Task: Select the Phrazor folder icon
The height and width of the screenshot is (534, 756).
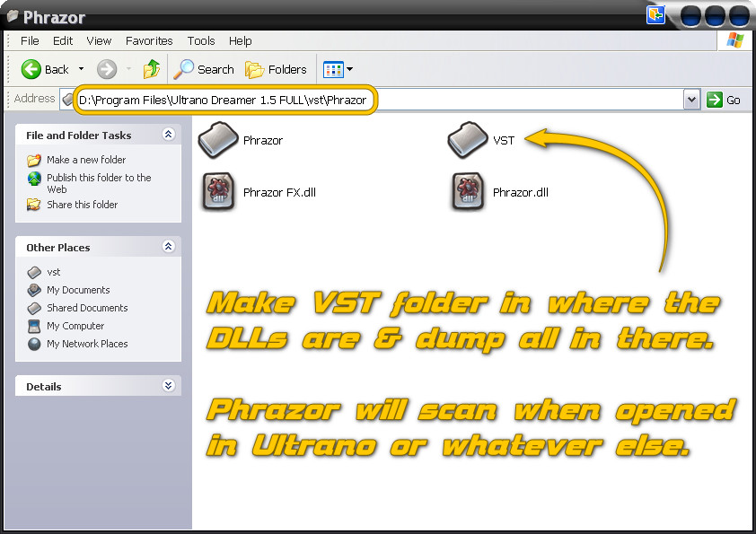Action: [218, 140]
